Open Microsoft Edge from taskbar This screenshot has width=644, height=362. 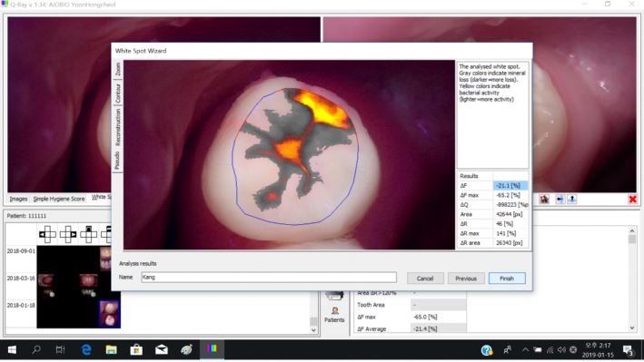click(86, 349)
